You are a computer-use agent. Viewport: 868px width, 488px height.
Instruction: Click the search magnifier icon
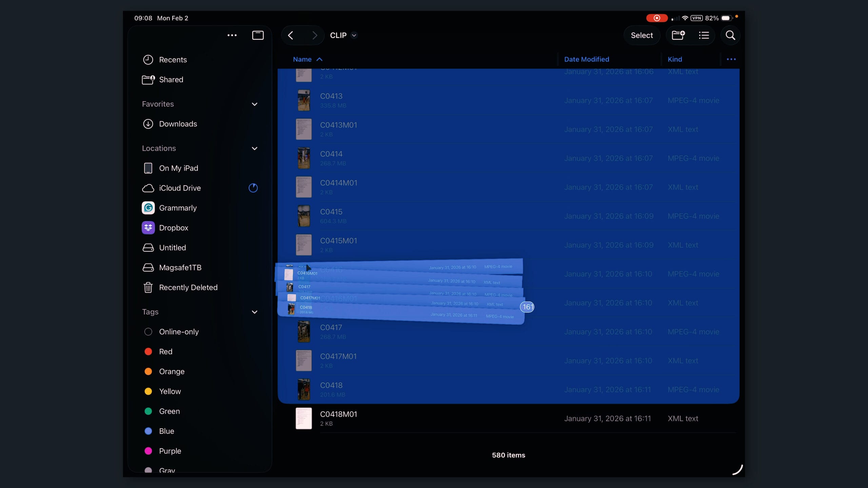730,35
